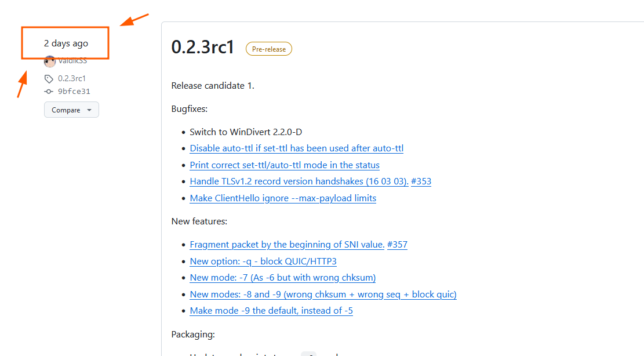Click the "2 days ago" timestamp
Image resolution: width=644 pixels, height=356 pixels.
coord(66,43)
